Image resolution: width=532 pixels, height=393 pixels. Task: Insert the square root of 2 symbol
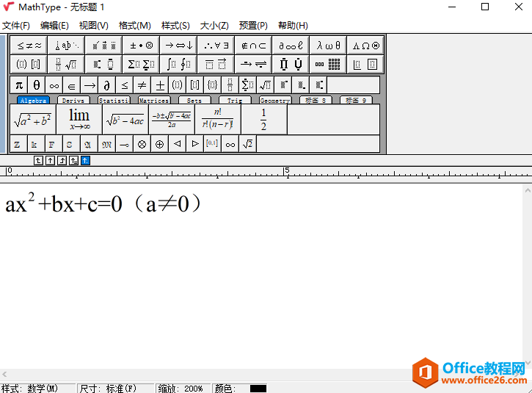click(x=248, y=145)
